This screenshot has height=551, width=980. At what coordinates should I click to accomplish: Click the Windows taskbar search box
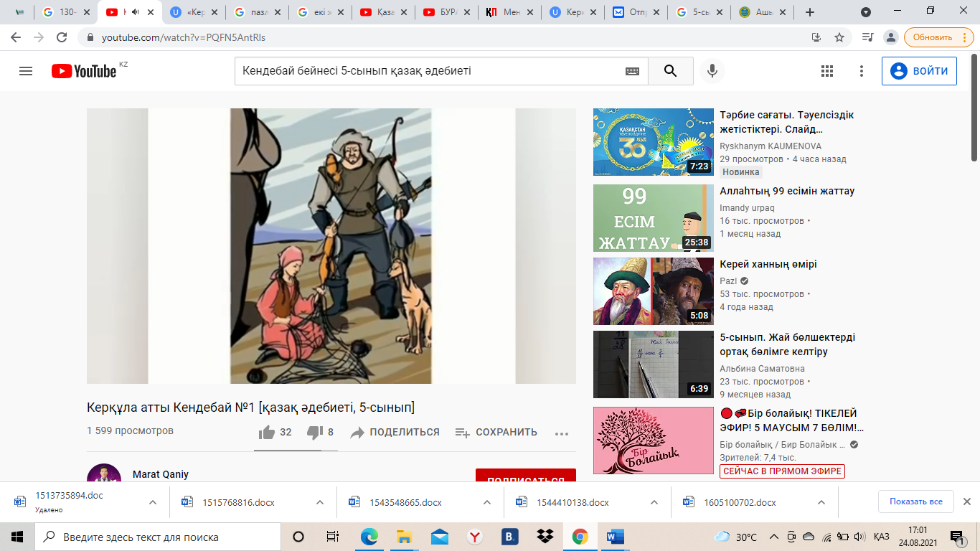pyautogui.click(x=157, y=537)
